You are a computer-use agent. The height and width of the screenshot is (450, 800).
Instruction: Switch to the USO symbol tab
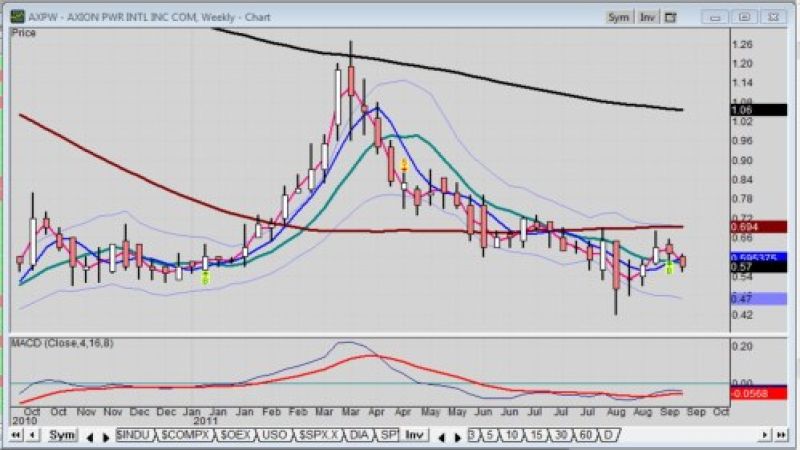click(x=273, y=435)
